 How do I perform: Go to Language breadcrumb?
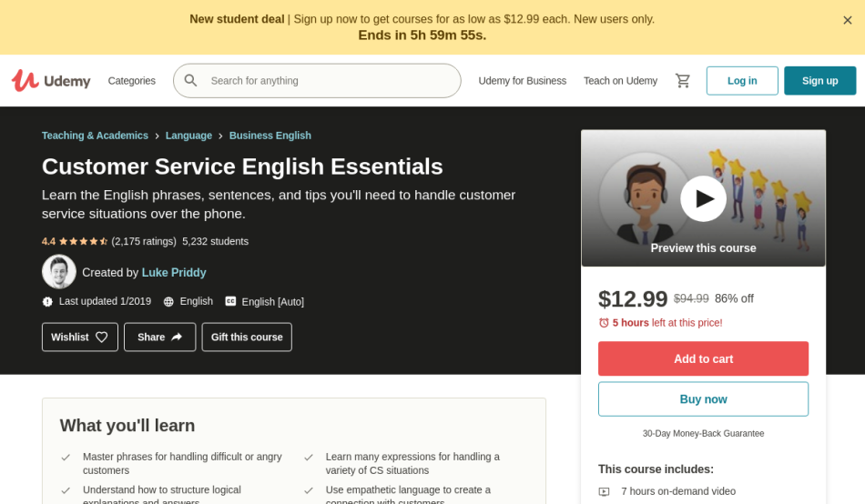pos(188,136)
